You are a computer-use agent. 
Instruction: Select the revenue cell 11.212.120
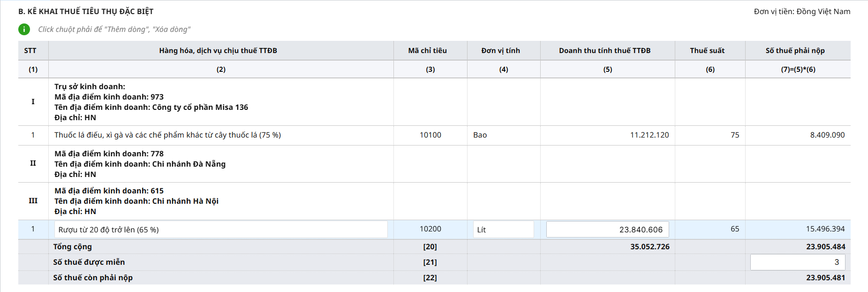(649, 135)
